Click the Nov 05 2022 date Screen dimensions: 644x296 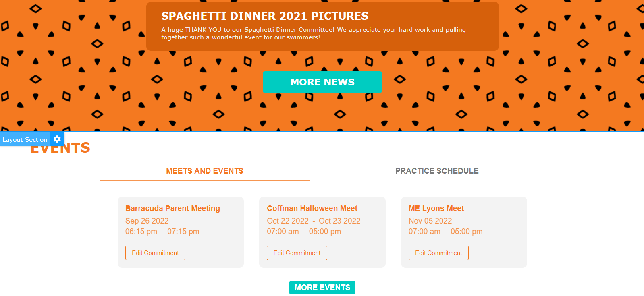(430, 221)
